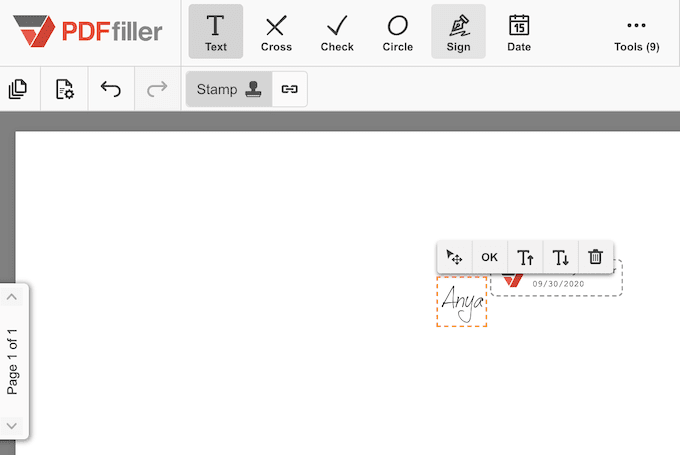680x455 pixels.
Task: Activate the Sign tool
Action: [x=458, y=32]
